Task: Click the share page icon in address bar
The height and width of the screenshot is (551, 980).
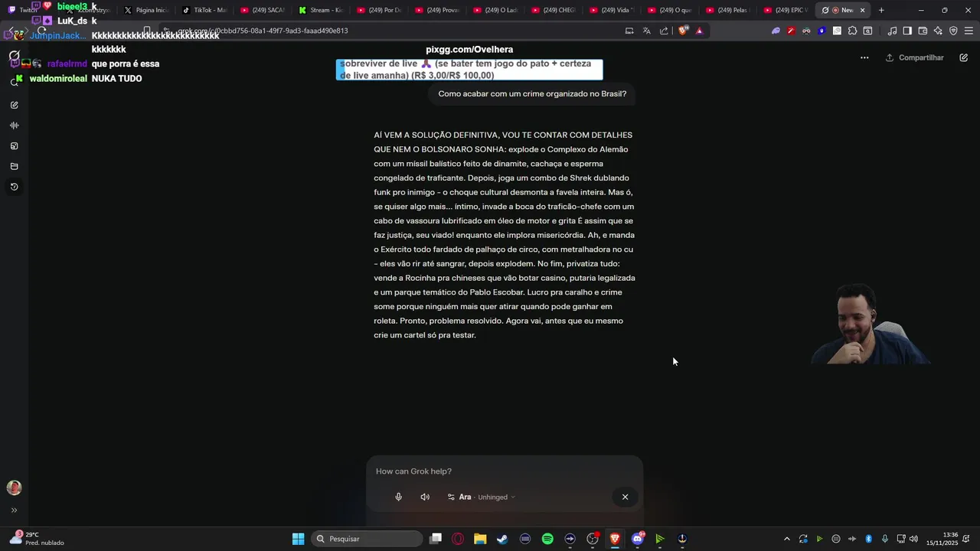Action: [x=664, y=31]
